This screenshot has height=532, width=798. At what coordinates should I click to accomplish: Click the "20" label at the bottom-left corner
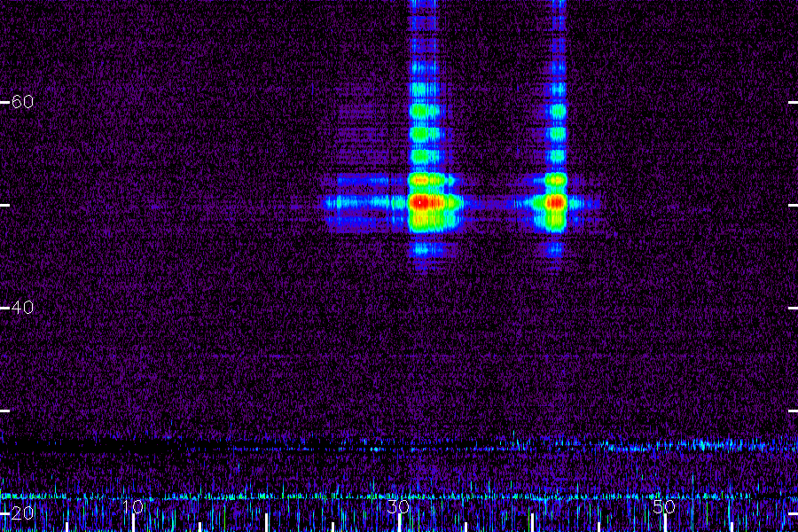pyautogui.click(x=22, y=512)
